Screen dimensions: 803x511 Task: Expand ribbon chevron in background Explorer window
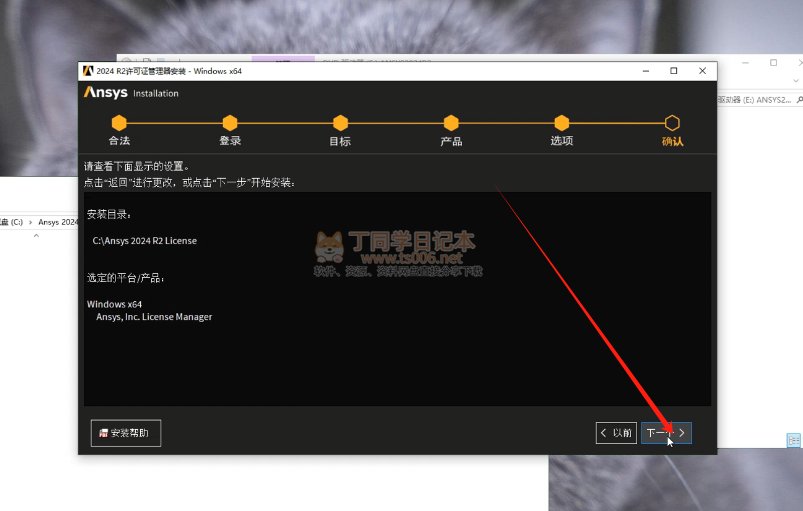(x=796, y=80)
